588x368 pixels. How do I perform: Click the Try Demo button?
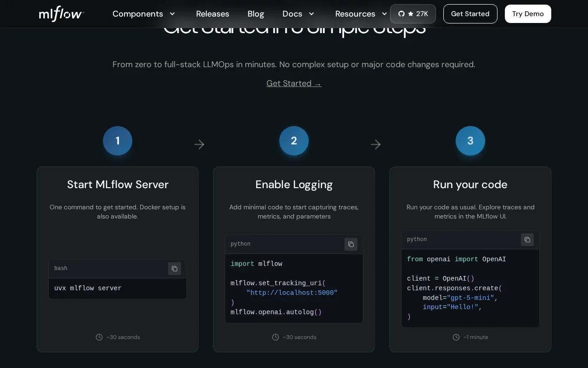(x=528, y=14)
